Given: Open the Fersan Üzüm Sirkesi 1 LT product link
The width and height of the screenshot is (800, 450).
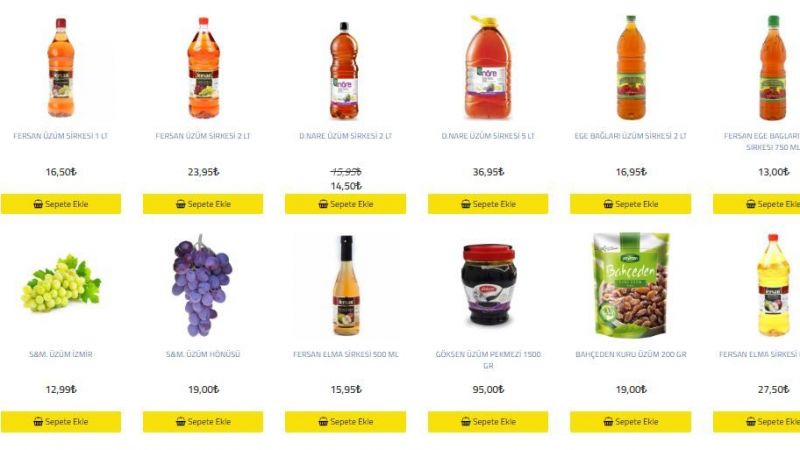Looking at the screenshot, I should coord(61,136).
